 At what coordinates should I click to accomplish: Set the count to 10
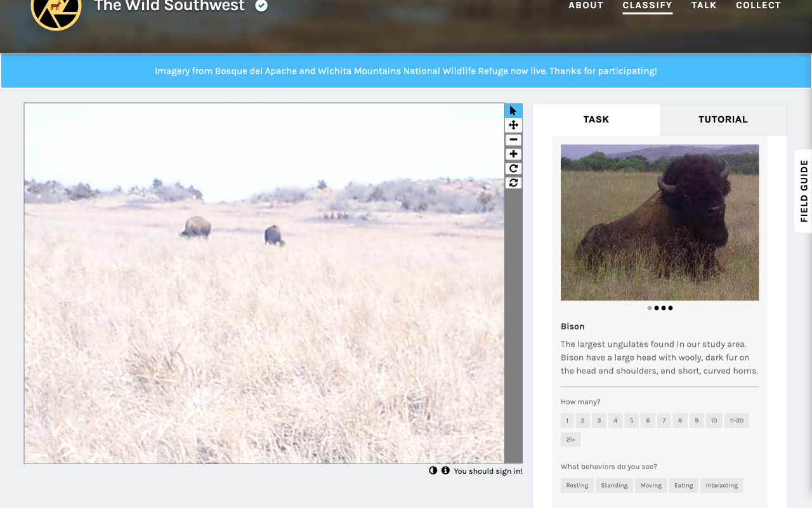point(714,420)
